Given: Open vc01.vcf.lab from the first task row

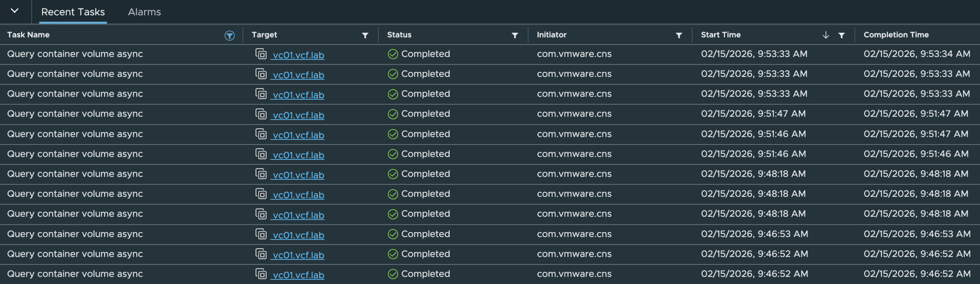Looking at the screenshot, I should click(x=298, y=55).
